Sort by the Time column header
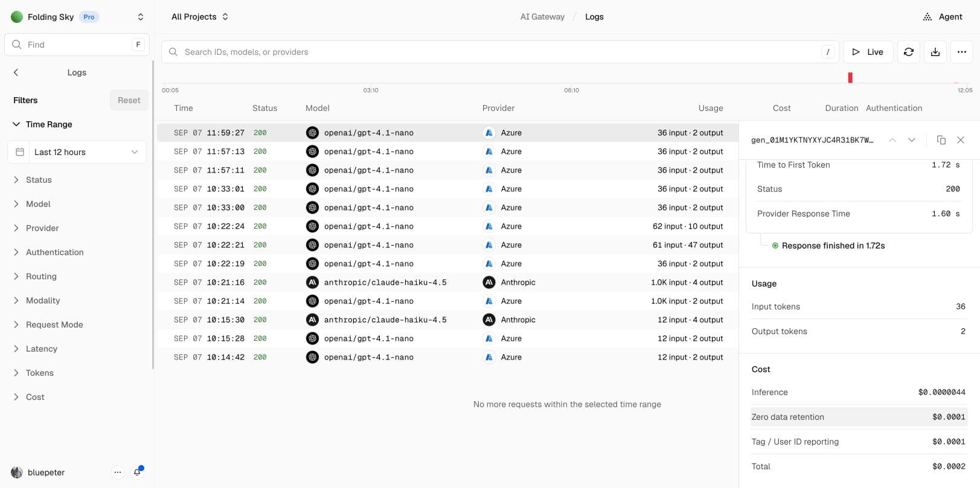Screen dimensions: 980x488 coord(184,108)
